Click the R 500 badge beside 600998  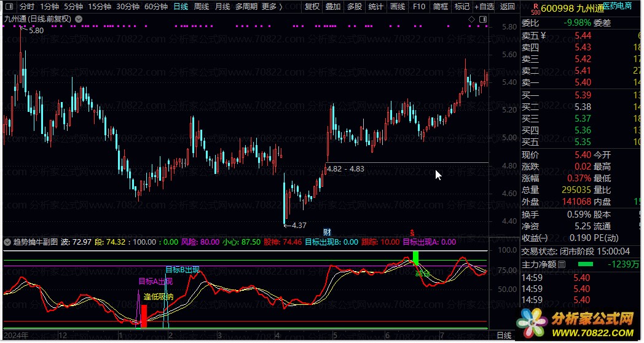[535, 8]
